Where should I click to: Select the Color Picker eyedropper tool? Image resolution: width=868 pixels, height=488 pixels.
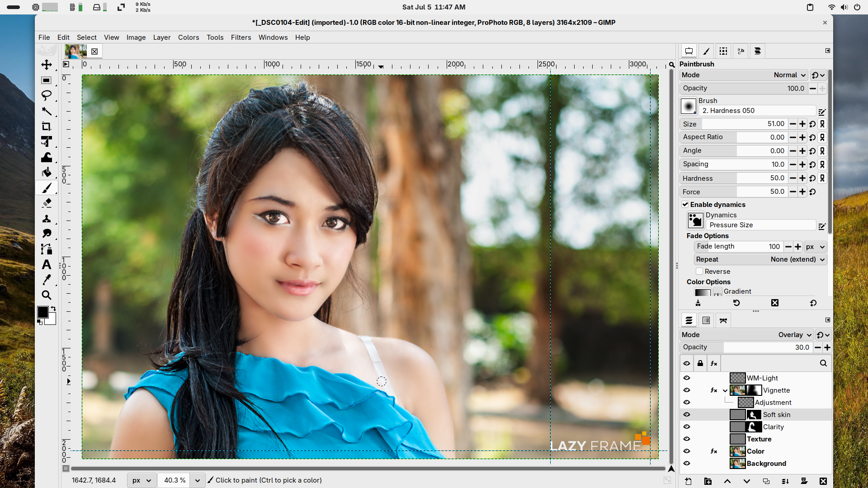[x=47, y=280]
